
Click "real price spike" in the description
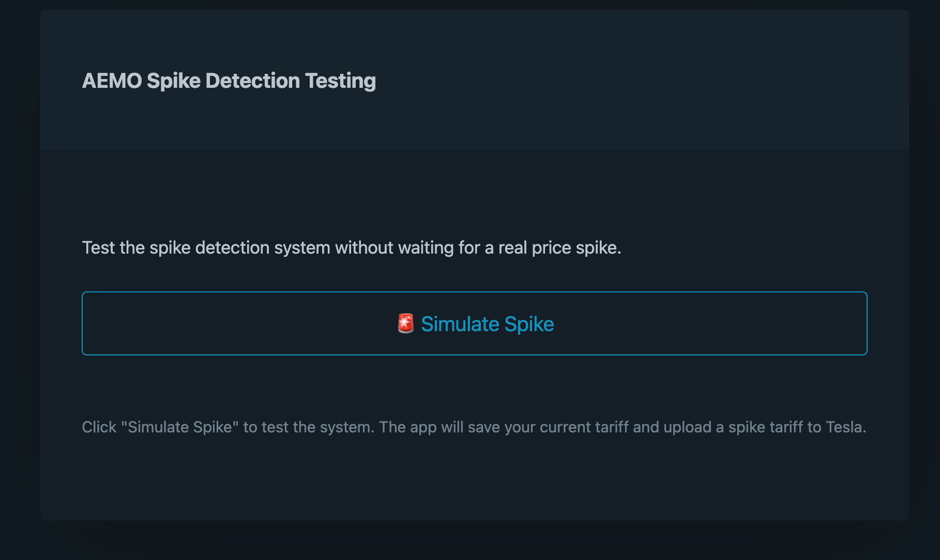[559, 248]
